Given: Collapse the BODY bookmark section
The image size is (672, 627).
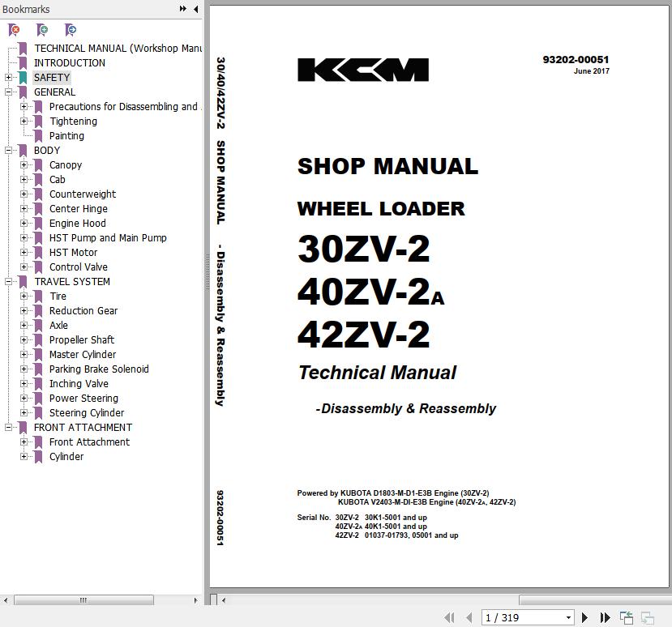Looking at the screenshot, I should point(9,151).
